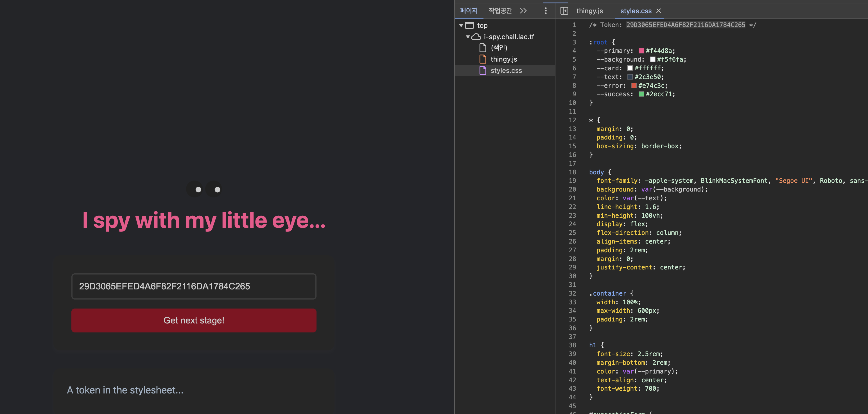Image resolution: width=868 pixels, height=414 pixels.
Task: Select the 페이지 page tab
Action: pyautogui.click(x=469, y=11)
